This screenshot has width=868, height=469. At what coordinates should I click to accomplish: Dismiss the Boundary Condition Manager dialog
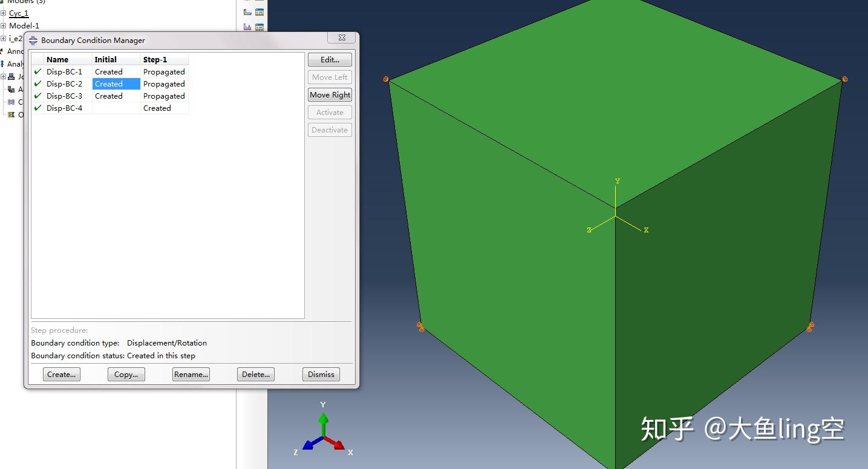[321, 374]
